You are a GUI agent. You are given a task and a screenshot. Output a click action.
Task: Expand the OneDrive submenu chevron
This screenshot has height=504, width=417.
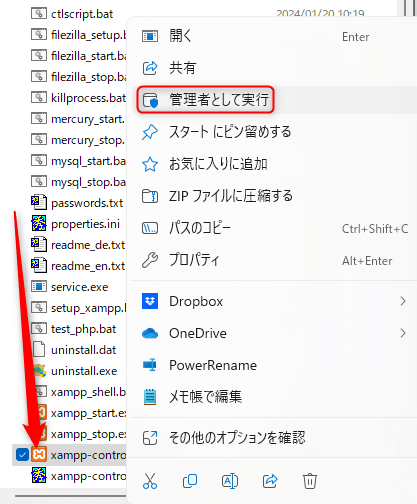403,333
